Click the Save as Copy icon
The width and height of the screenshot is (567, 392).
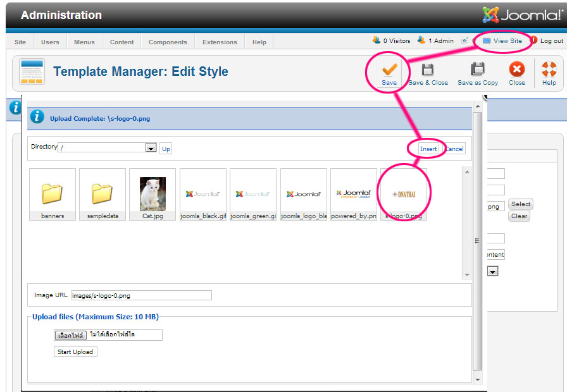pyautogui.click(x=478, y=70)
